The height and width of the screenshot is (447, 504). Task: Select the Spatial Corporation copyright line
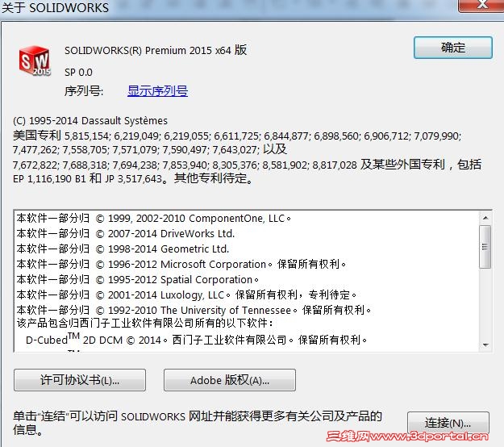point(138,279)
